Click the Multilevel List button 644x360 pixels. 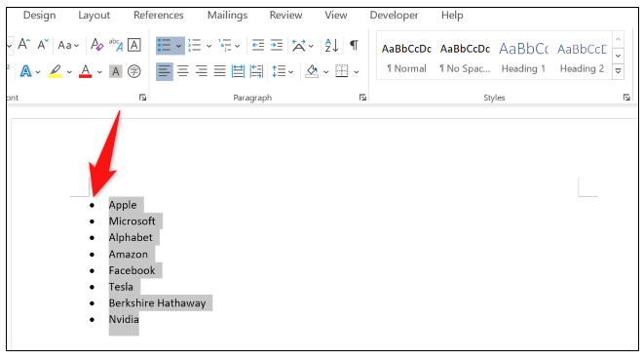click(225, 45)
